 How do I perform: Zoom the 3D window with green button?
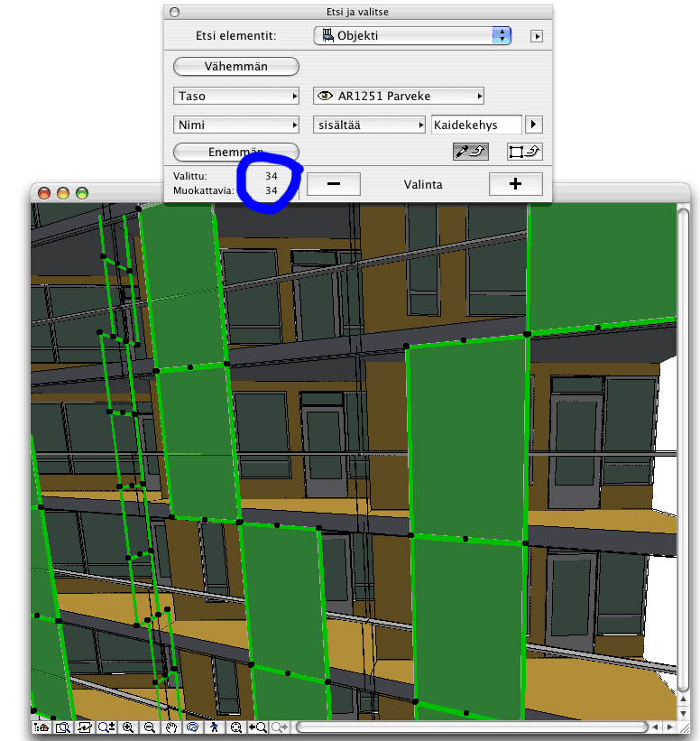tap(82, 193)
